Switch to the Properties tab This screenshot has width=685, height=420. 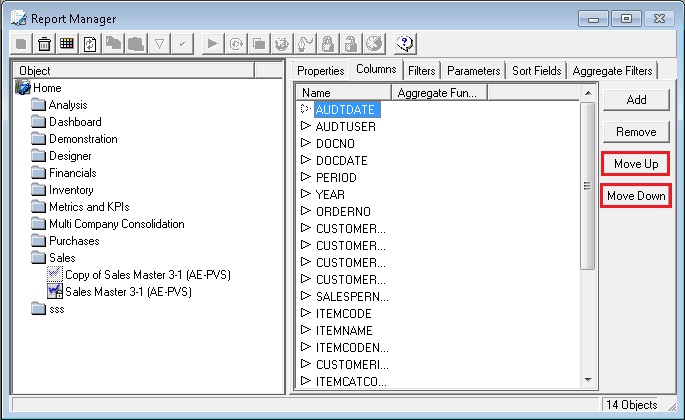pos(320,71)
